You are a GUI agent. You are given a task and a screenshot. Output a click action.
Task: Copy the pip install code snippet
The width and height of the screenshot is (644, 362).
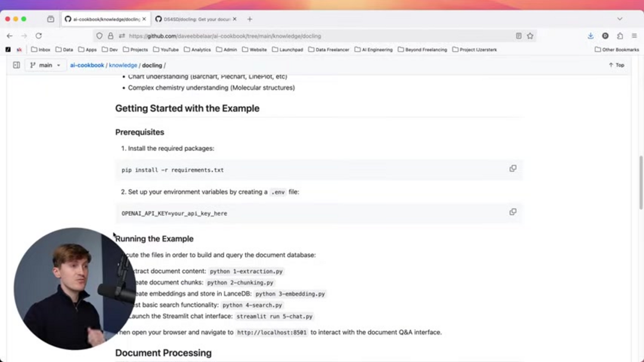pos(513,168)
